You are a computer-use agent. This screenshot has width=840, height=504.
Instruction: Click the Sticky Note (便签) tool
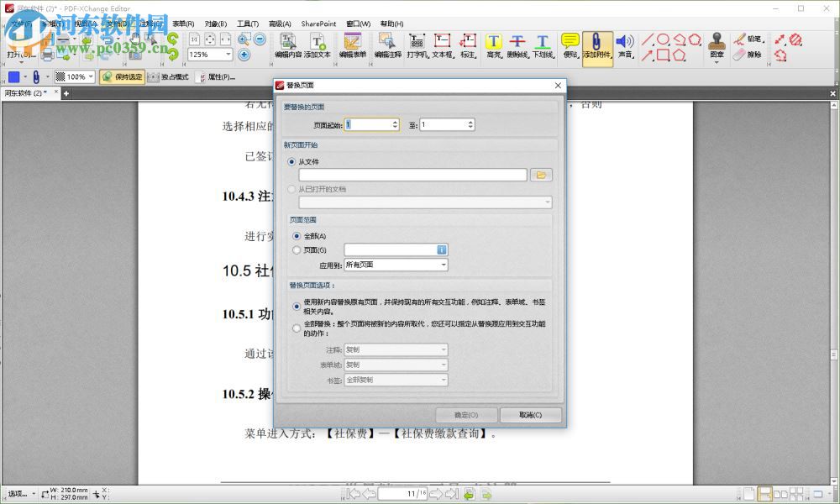point(570,44)
